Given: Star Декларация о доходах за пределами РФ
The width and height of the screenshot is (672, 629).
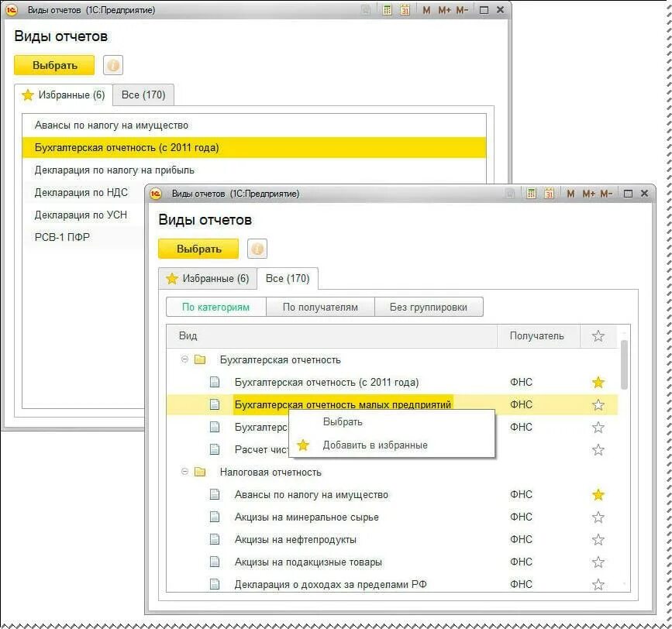Looking at the screenshot, I should tap(598, 584).
